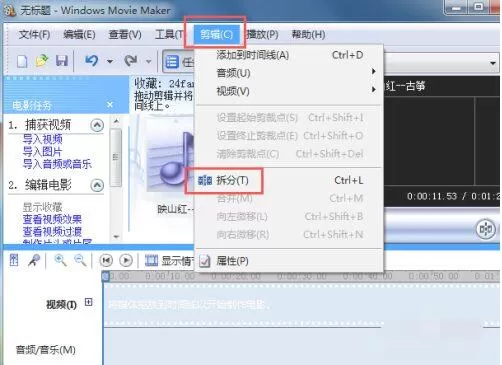Click the task pane scroll up arrow
The width and height of the screenshot is (502, 365).
(x=116, y=121)
